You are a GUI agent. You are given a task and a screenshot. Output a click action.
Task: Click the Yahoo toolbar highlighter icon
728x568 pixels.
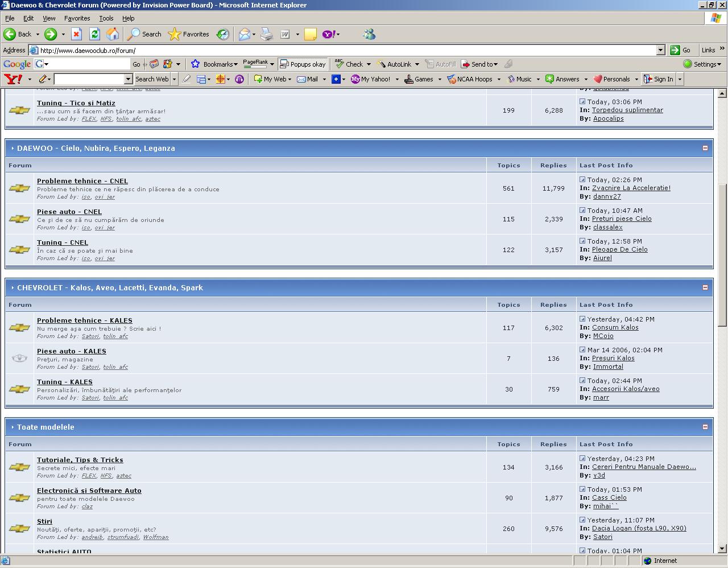[186, 79]
